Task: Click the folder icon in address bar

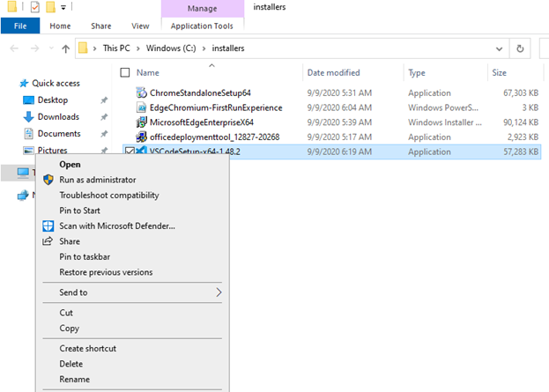Action: point(83,48)
